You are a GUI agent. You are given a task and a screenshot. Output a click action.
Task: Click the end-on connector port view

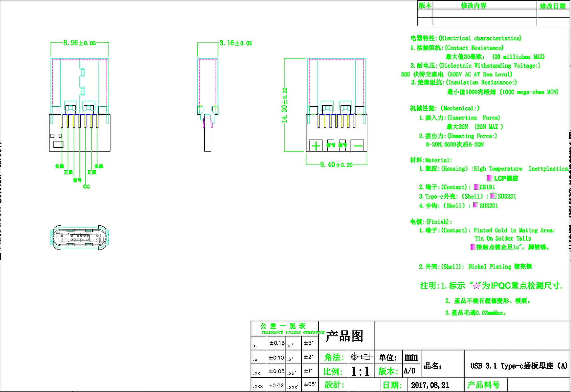(x=80, y=238)
